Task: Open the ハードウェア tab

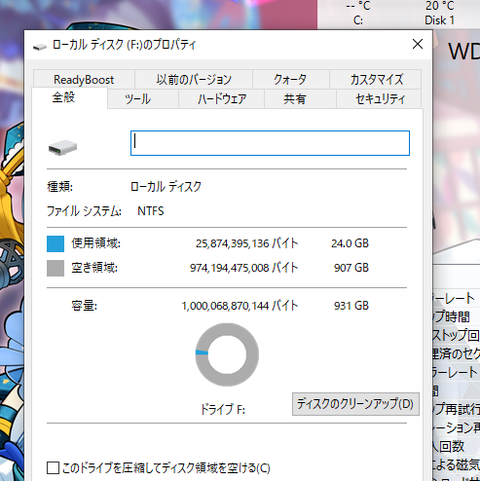Action: click(x=222, y=99)
